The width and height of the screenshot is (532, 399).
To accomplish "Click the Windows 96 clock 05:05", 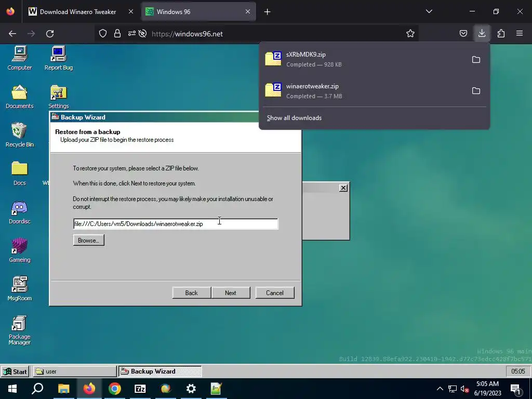I will [518, 371].
